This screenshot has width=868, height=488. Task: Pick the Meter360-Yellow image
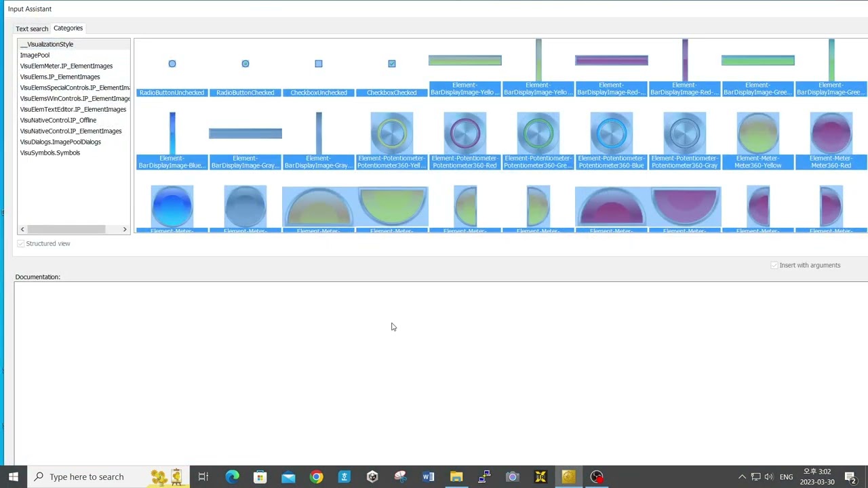coord(758,133)
